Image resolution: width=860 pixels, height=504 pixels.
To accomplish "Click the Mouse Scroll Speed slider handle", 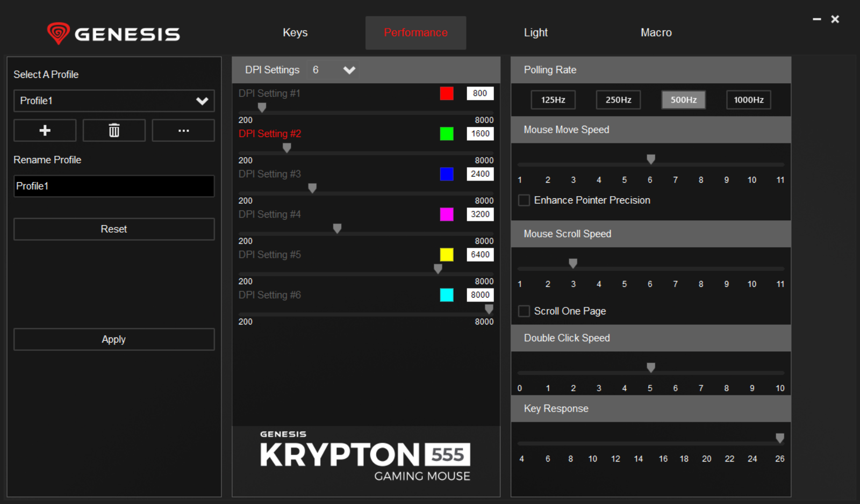I will (573, 263).
